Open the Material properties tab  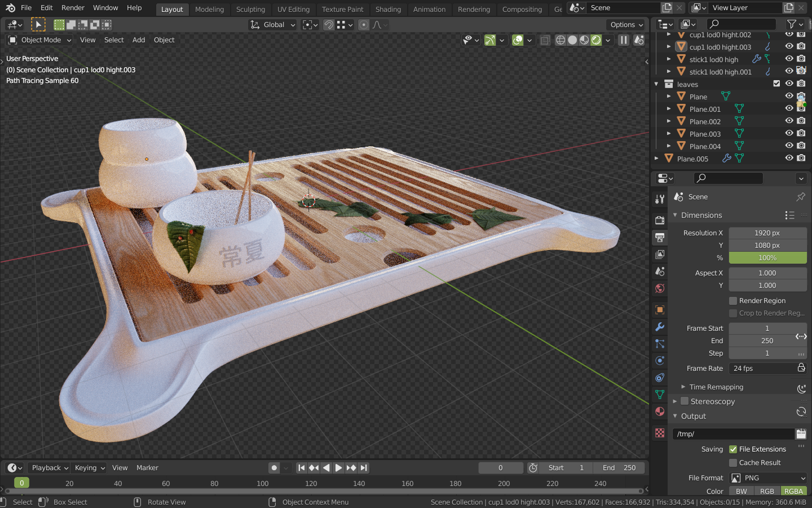(660, 411)
